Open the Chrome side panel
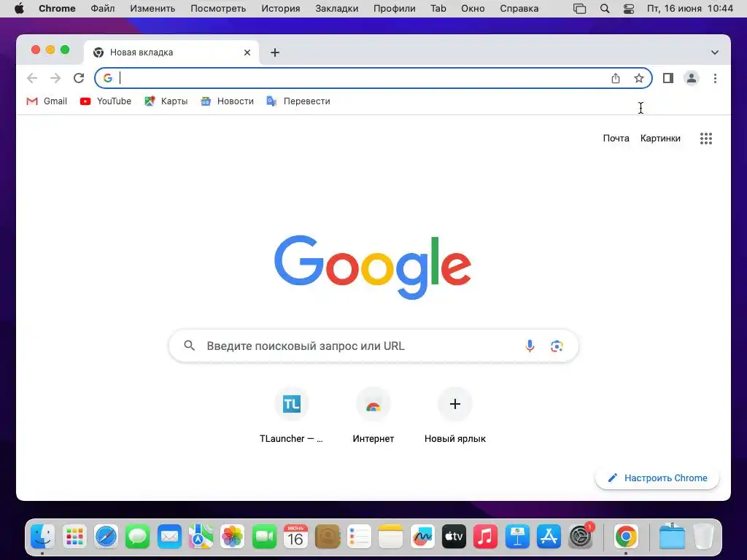The image size is (747, 560). [668, 78]
